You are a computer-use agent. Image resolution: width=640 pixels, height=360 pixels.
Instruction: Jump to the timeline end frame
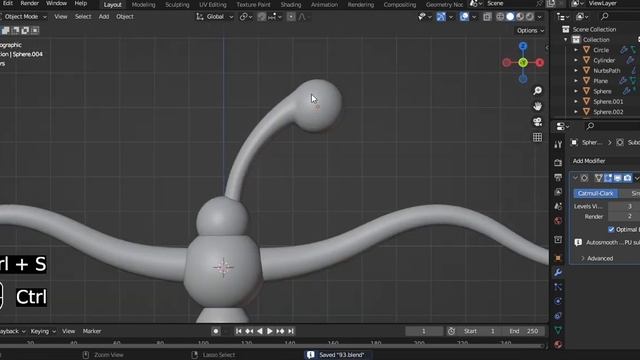[291, 331]
